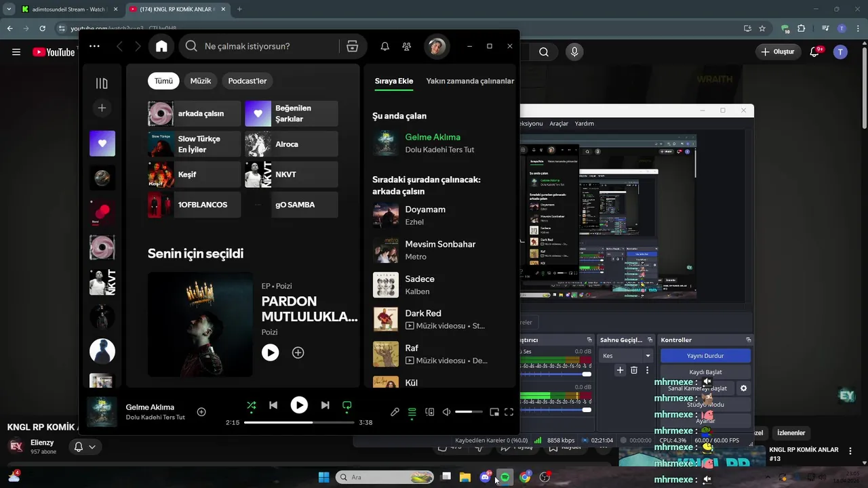Open Connect to a device icon

(429, 411)
